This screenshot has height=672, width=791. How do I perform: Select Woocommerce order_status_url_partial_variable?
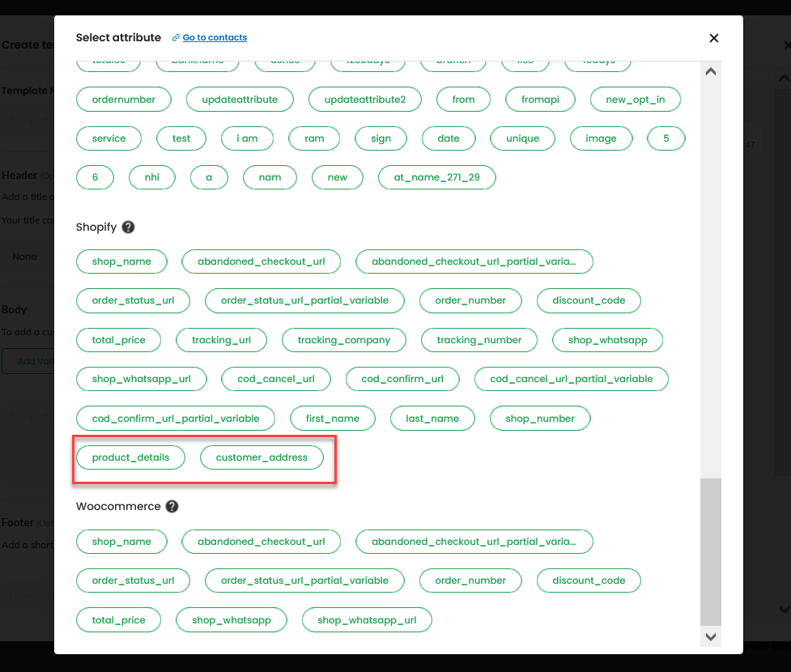(x=304, y=581)
